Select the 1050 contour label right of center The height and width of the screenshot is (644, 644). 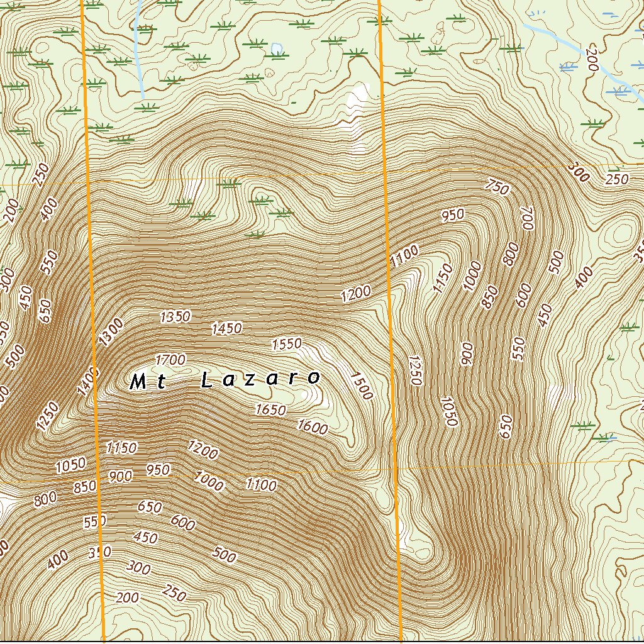(449, 412)
